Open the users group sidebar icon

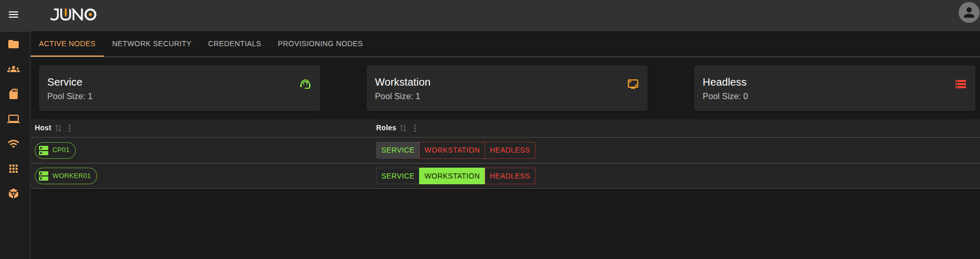[14, 69]
